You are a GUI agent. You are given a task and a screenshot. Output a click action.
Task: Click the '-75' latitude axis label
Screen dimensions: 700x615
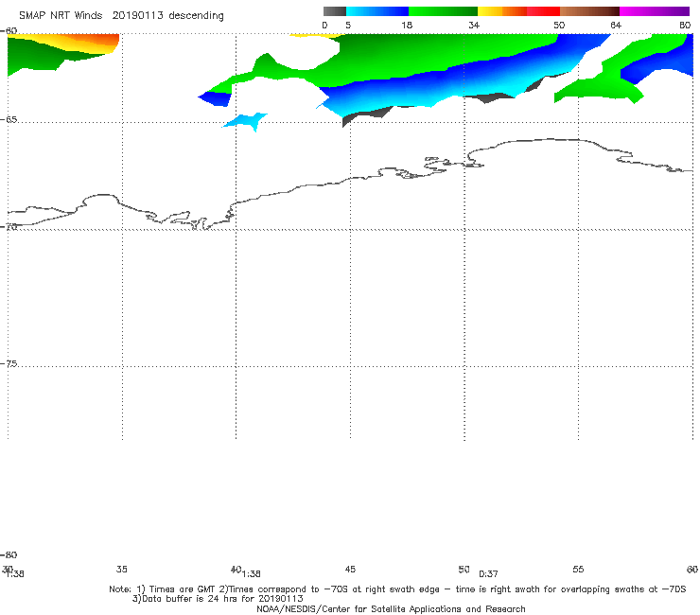(9, 363)
